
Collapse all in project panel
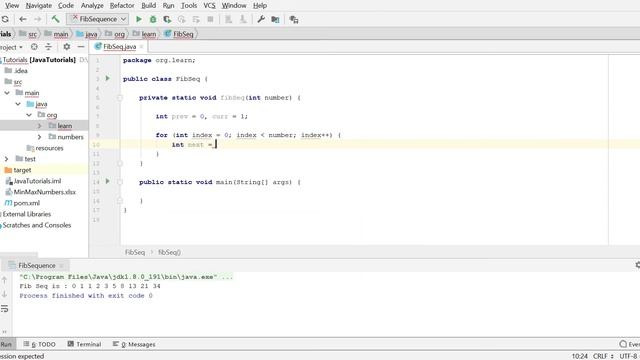tap(48, 47)
